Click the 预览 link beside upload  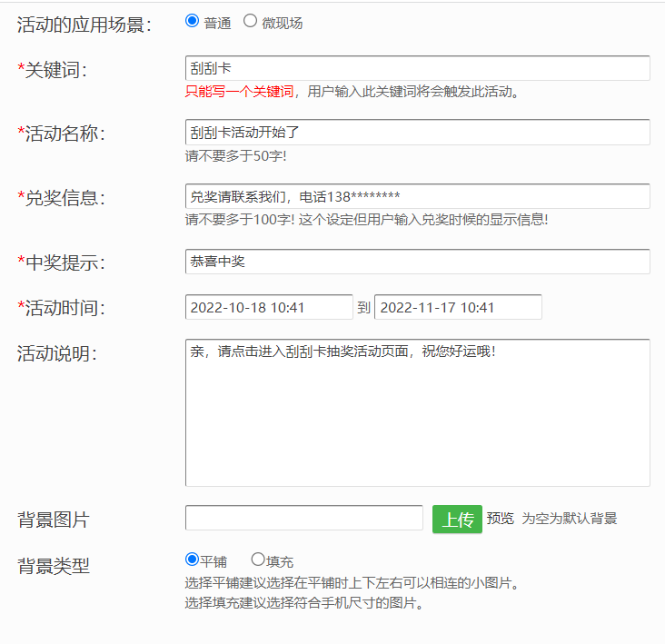pos(501,519)
